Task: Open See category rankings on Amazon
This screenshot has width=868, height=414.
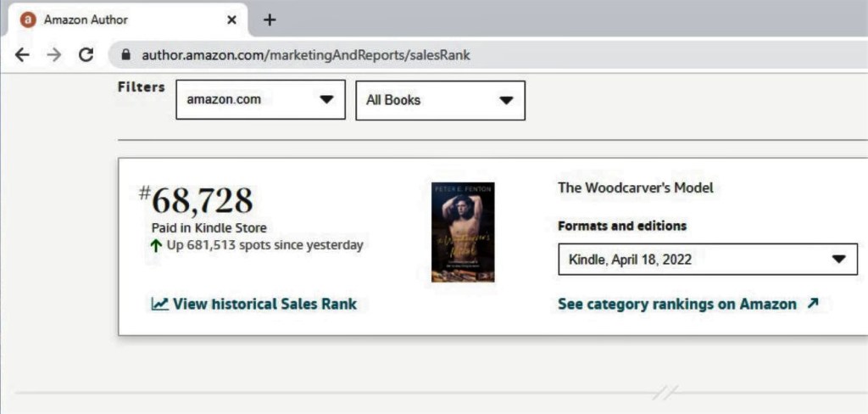Action: [x=676, y=304]
